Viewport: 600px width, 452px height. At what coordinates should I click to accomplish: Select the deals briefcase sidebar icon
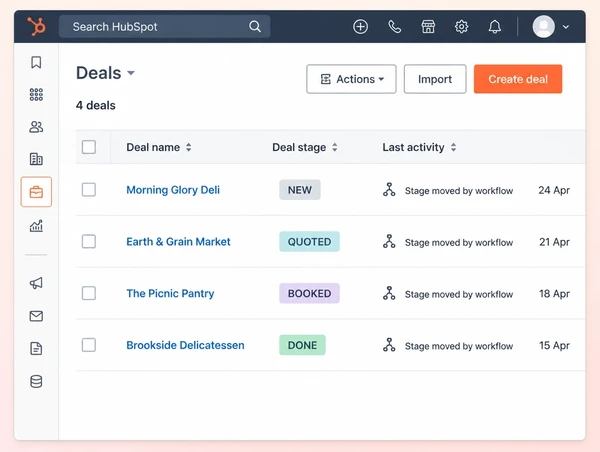coord(36,192)
